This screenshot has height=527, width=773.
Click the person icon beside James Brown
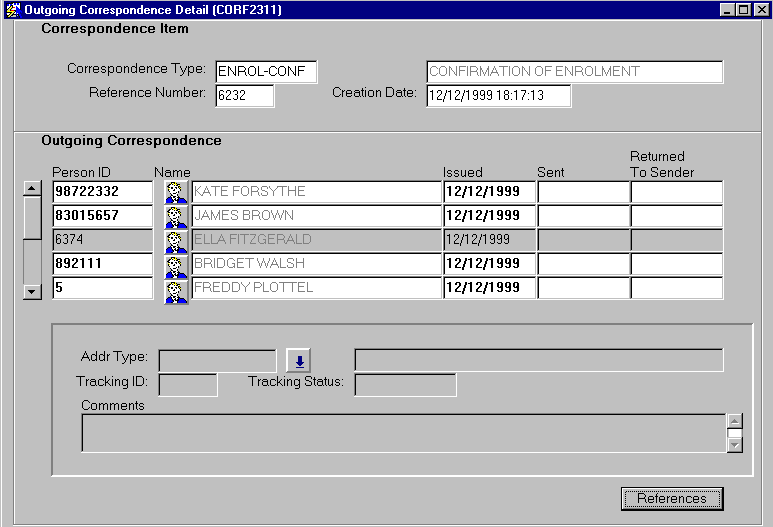[x=176, y=216]
